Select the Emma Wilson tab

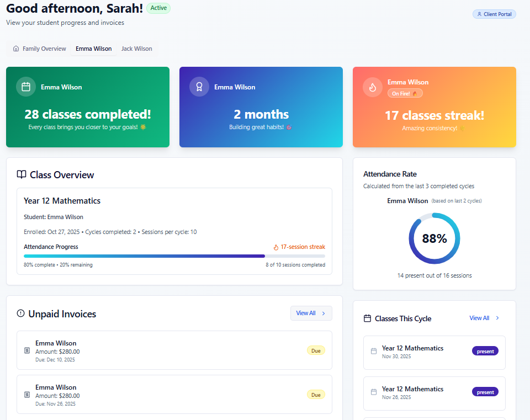93,49
